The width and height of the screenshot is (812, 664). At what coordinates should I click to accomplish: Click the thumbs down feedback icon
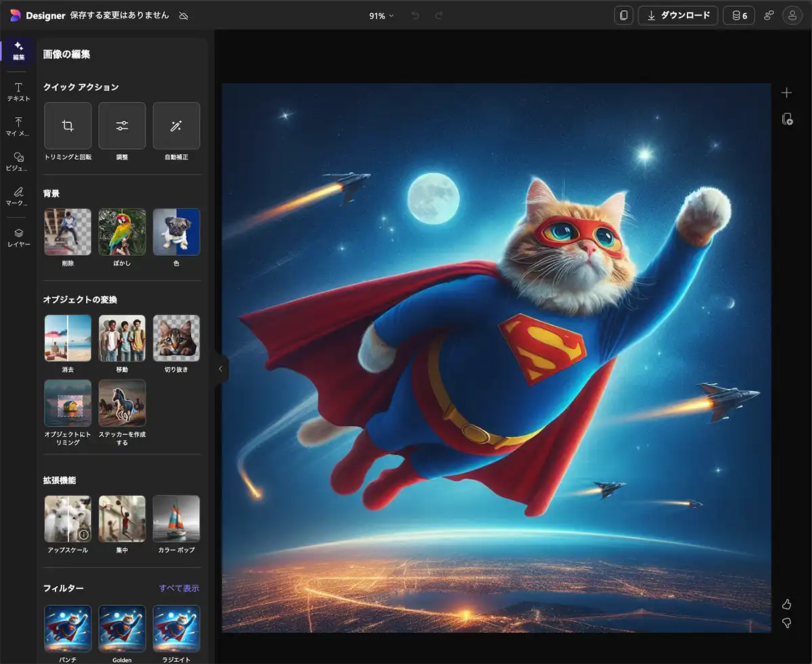point(786,623)
